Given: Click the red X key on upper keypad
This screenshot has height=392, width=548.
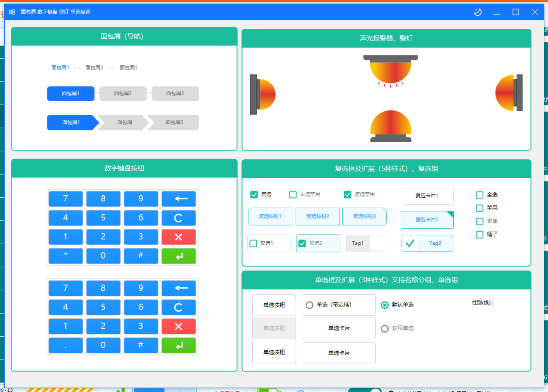Looking at the screenshot, I should coord(178,237).
